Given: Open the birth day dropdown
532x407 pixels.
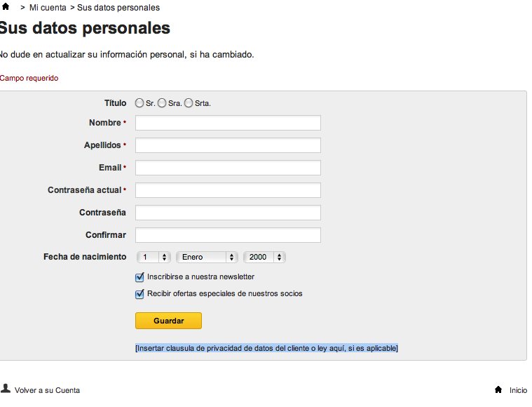Looking at the screenshot, I should (154, 258).
